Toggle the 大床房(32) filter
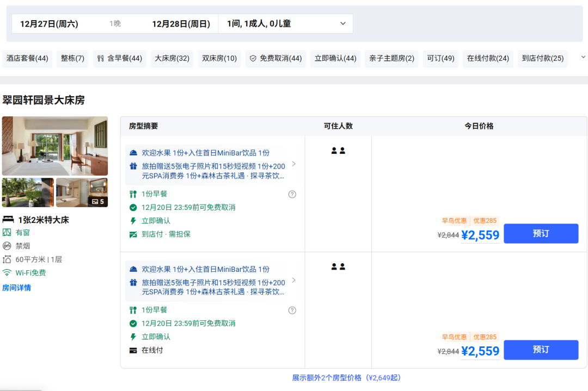Image resolution: width=588 pixels, height=391 pixels. coord(172,58)
